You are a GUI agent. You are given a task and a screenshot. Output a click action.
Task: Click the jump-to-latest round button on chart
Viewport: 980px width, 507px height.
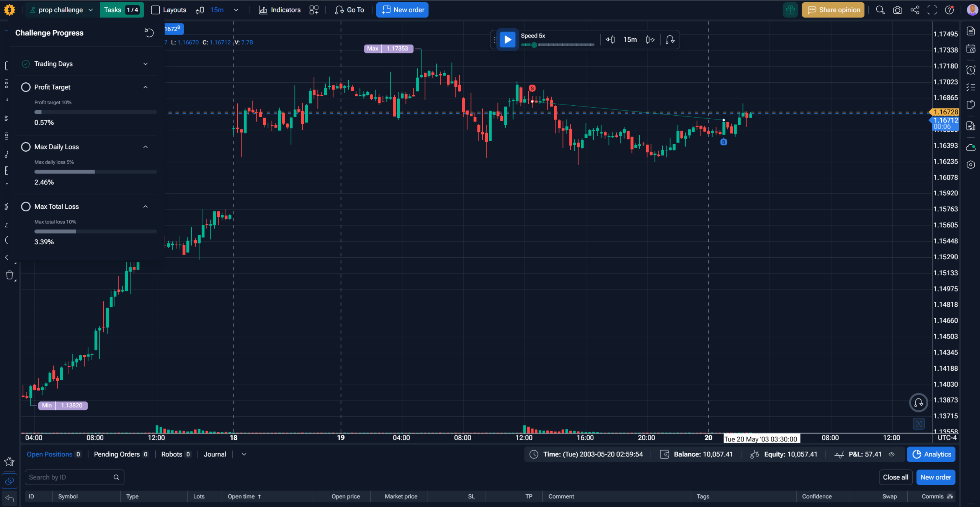click(x=919, y=402)
